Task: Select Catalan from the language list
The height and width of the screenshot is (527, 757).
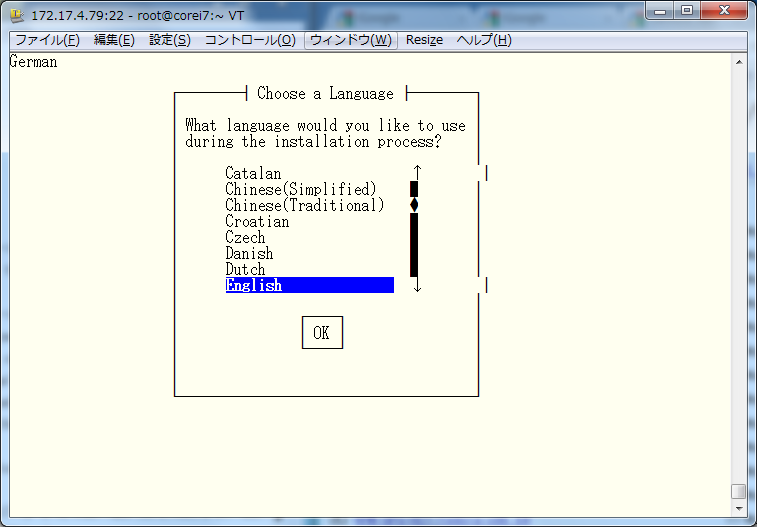Action: click(253, 174)
